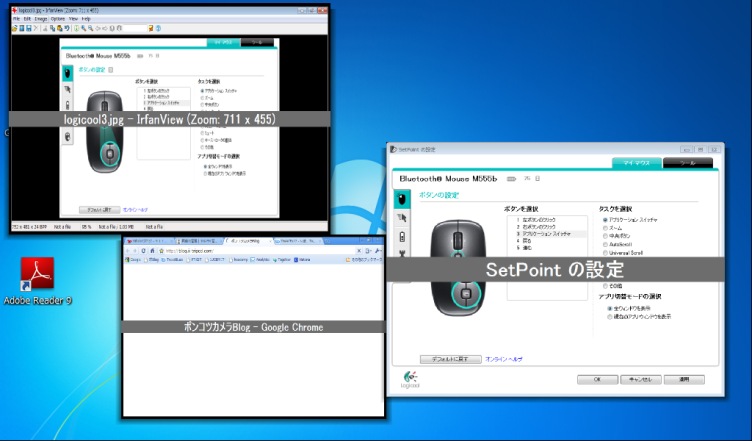752x441 pixels.
Task: Click the ポンコツカメラBlog - Google Chrome window label
Action: point(253,327)
